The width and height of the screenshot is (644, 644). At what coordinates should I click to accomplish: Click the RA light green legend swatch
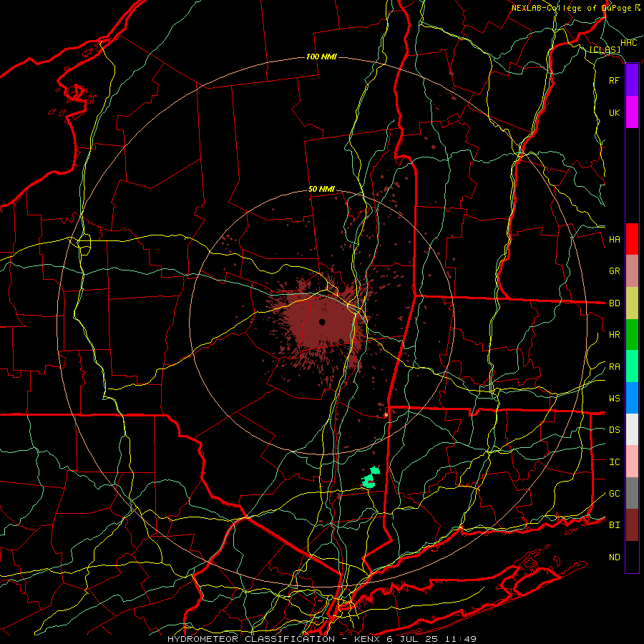632,366
